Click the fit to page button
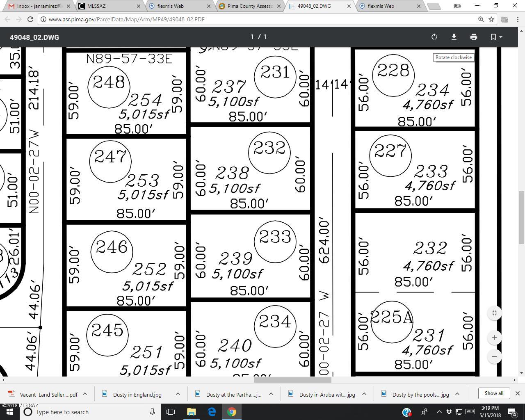 click(495, 313)
